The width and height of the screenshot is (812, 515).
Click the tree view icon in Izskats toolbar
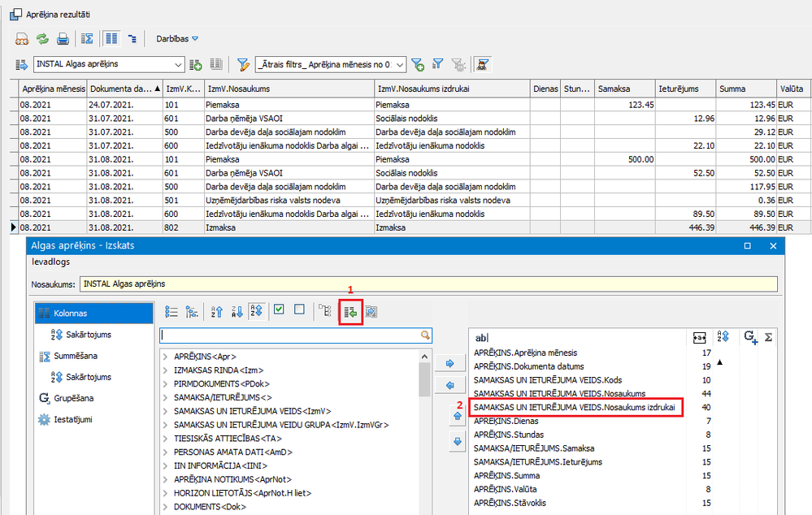[192, 312]
